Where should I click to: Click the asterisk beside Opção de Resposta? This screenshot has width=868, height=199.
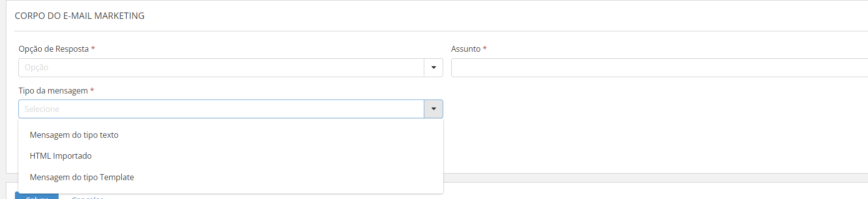(93, 49)
